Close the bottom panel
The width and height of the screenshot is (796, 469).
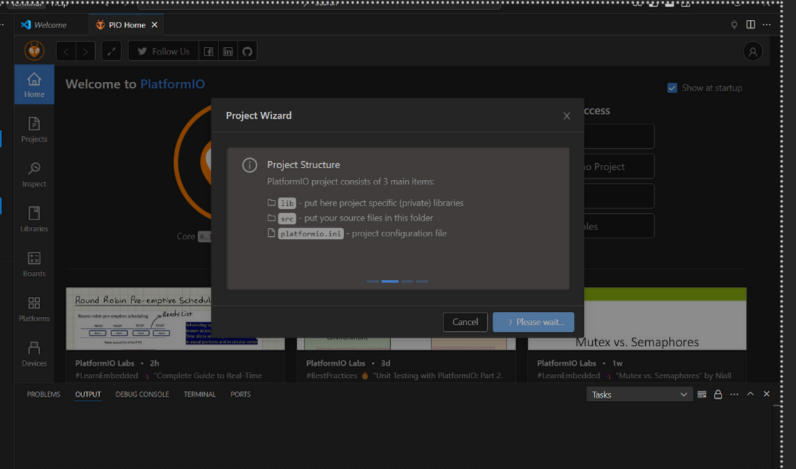[x=767, y=394]
